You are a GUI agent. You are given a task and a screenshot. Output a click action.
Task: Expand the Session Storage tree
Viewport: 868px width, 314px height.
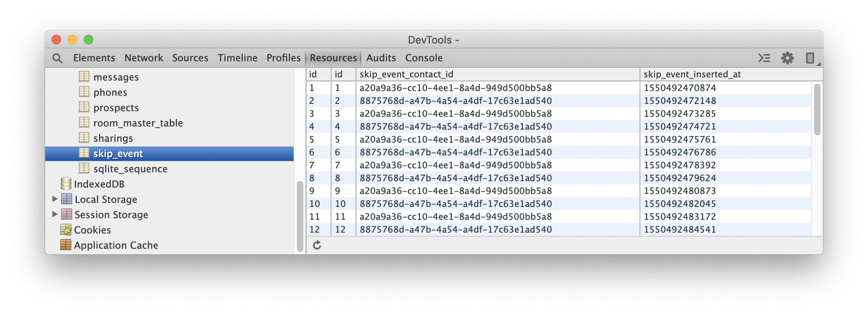[55, 214]
